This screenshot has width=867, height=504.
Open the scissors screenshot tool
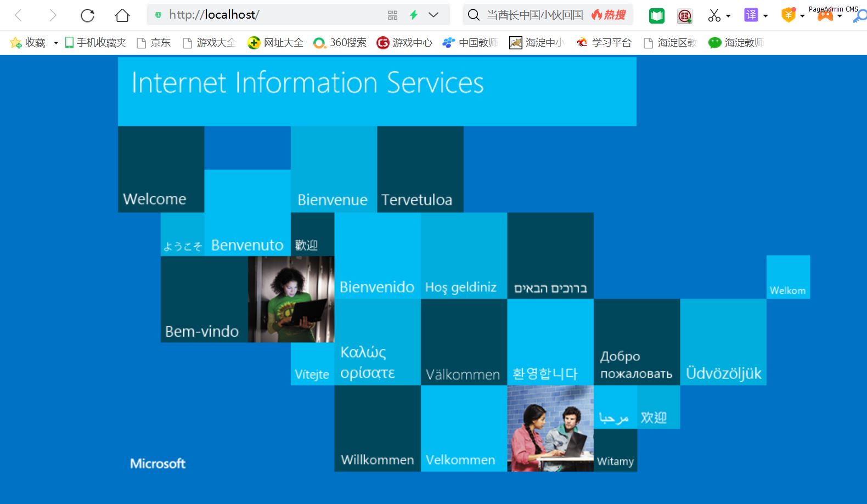[x=714, y=15]
